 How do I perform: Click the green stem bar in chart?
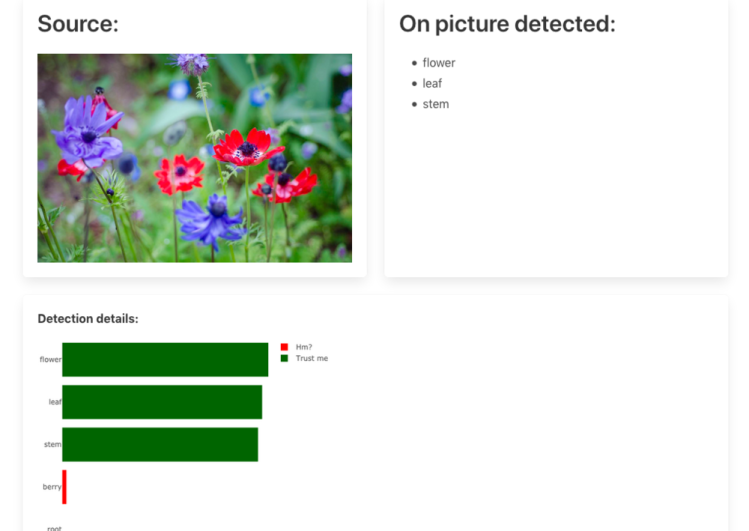pos(160,445)
